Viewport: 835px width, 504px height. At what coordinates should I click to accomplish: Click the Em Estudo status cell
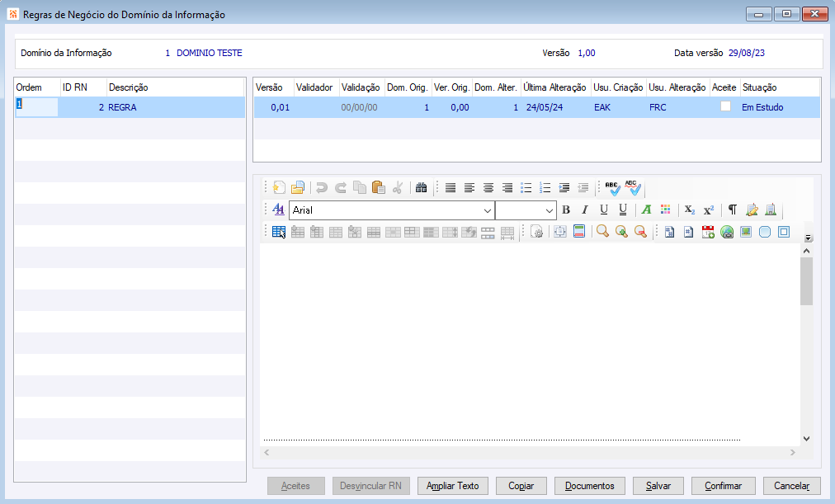point(762,107)
